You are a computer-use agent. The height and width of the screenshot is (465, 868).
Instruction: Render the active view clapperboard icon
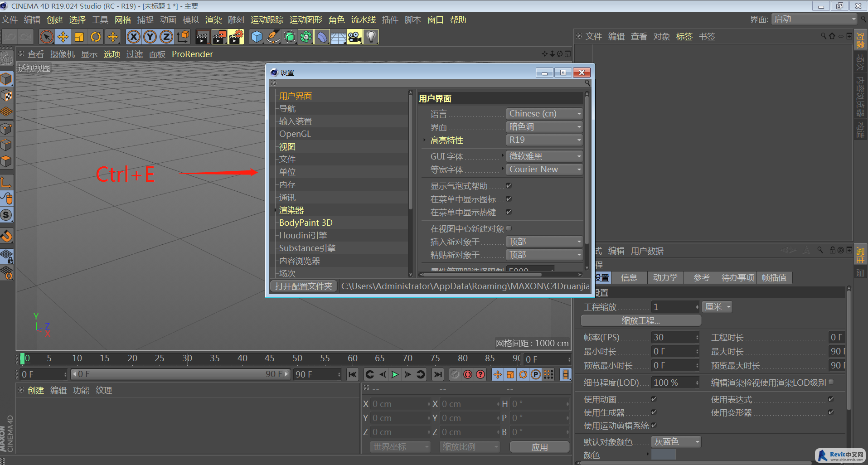coord(203,37)
